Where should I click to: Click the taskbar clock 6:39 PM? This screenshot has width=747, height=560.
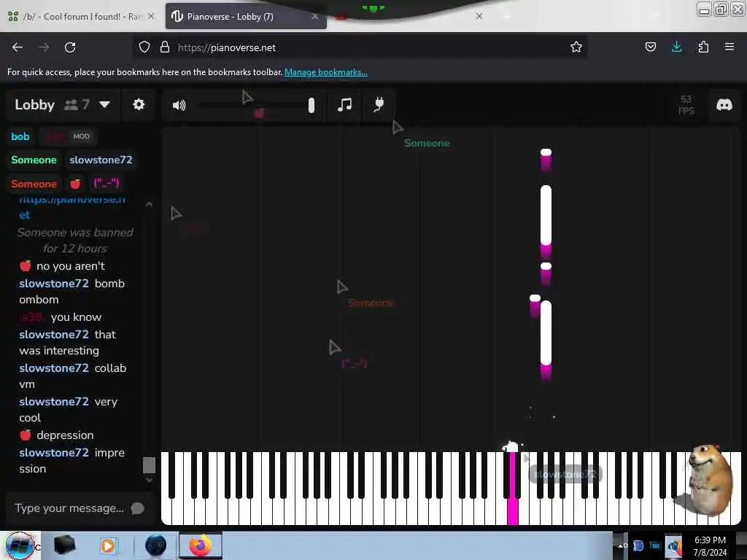[710, 540]
